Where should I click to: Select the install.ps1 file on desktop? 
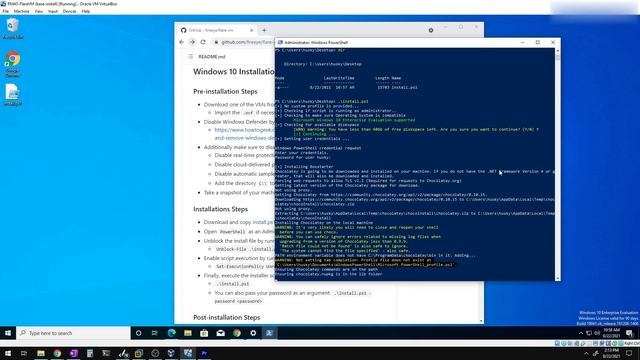click(13, 95)
